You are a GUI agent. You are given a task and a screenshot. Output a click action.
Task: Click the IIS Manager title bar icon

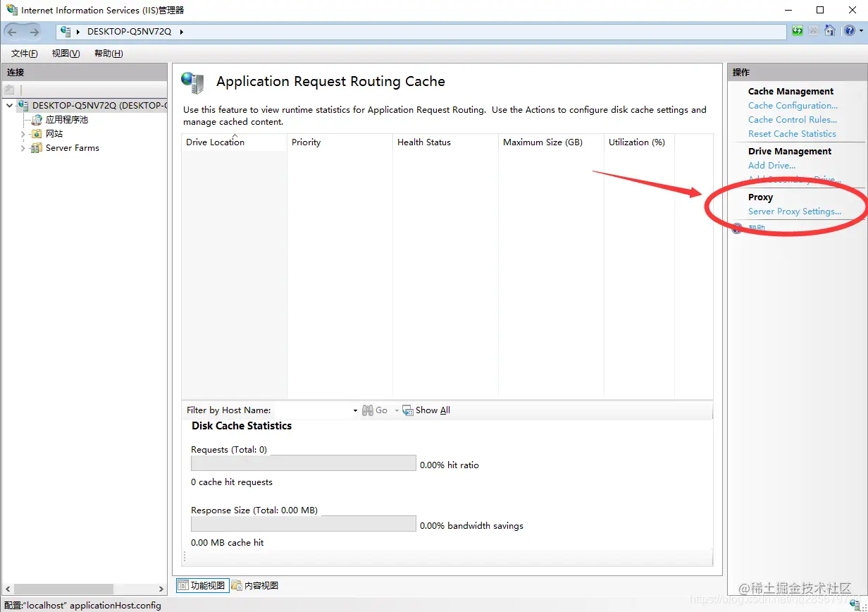click(12, 10)
